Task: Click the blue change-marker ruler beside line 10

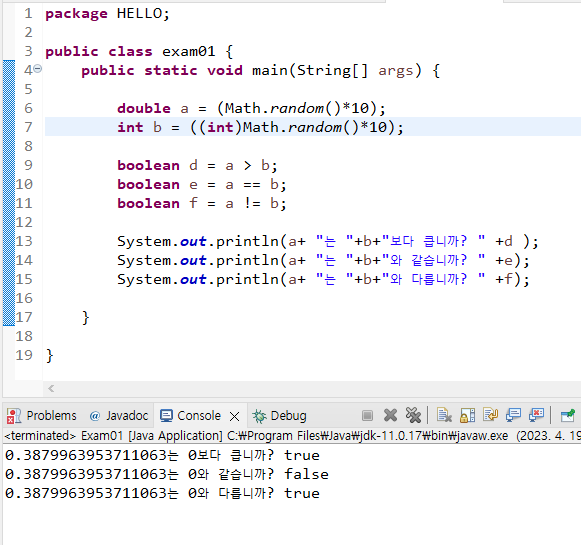Action: point(9,184)
